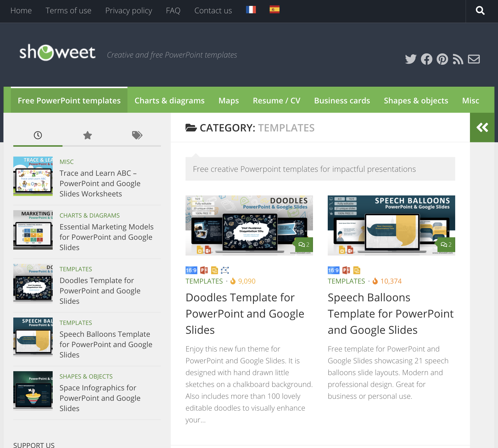
Task: Click the email envelope icon
Action: [474, 59]
